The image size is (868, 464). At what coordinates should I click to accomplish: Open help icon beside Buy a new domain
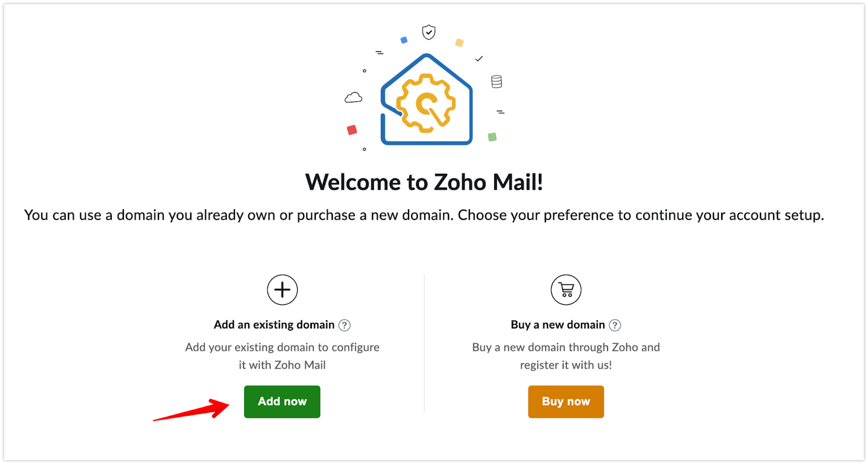(615, 325)
